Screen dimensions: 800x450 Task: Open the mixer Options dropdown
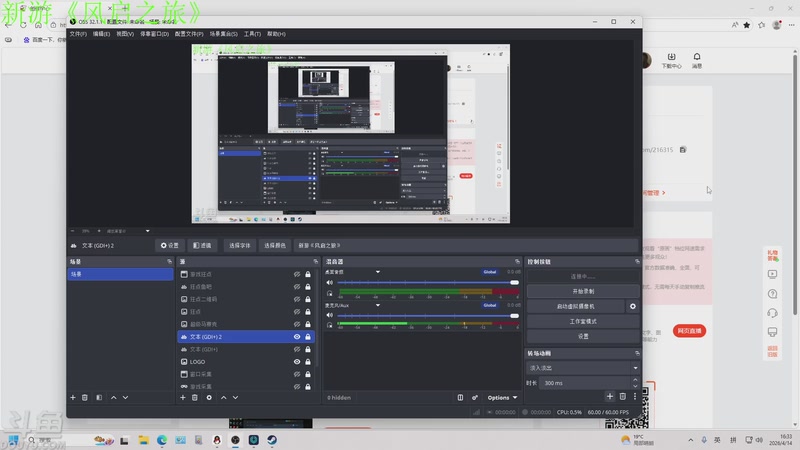click(x=502, y=397)
